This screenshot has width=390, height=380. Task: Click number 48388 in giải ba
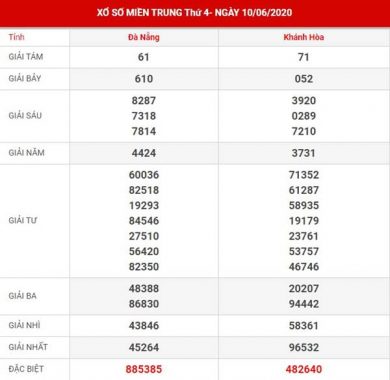[144, 289]
